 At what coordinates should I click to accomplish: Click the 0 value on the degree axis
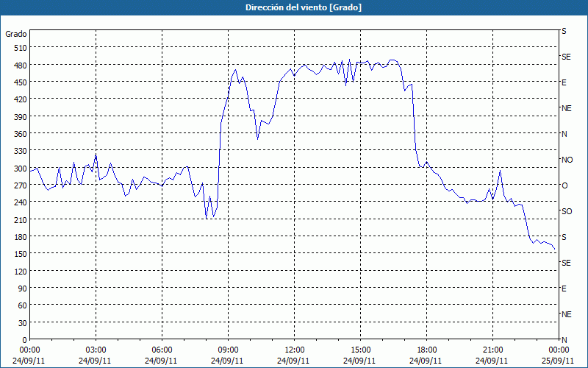(x=25, y=340)
